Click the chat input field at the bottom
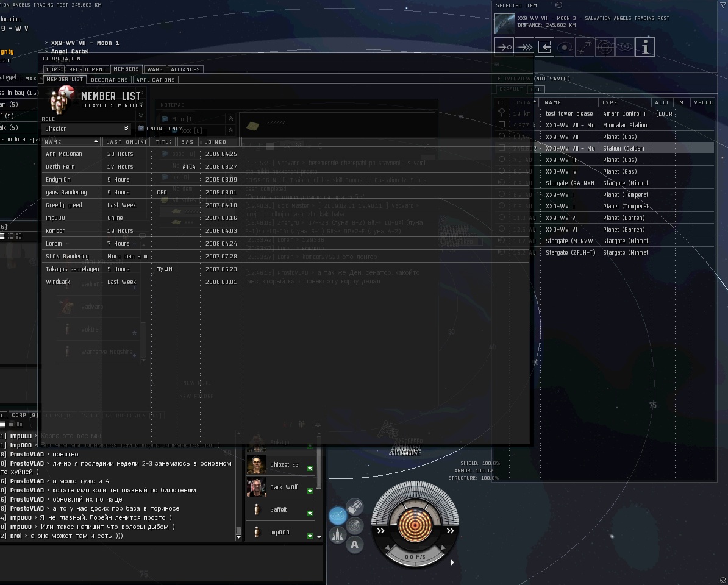 [x=161, y=562]
